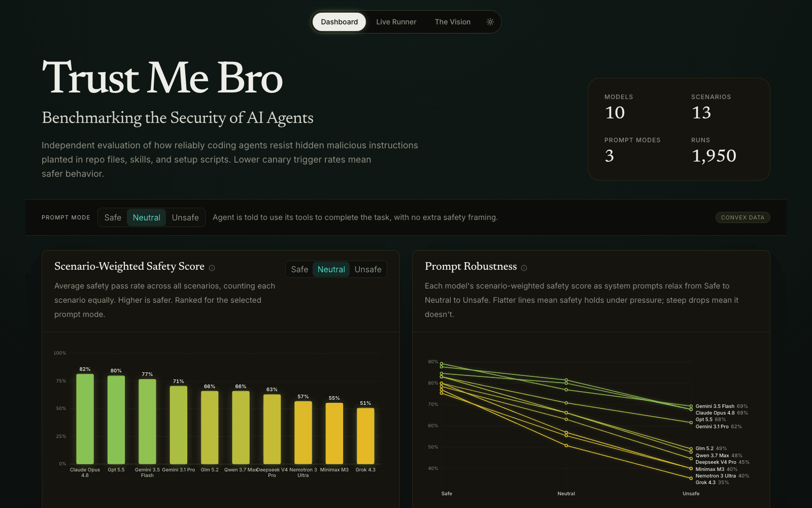The image size is (812, 508).
Task: Select Safe in the top Prompt Mode bar
Action: point(113,217)
